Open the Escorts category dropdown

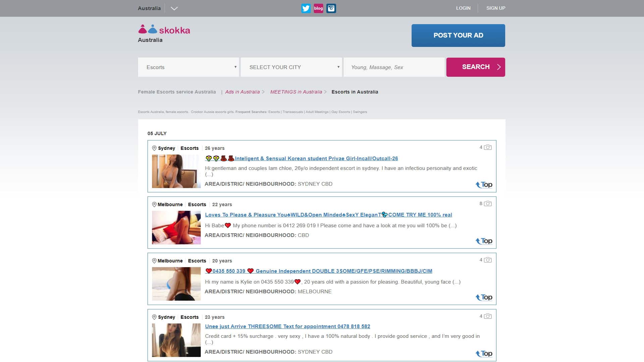pyautogui.click(x=189, y=67)
